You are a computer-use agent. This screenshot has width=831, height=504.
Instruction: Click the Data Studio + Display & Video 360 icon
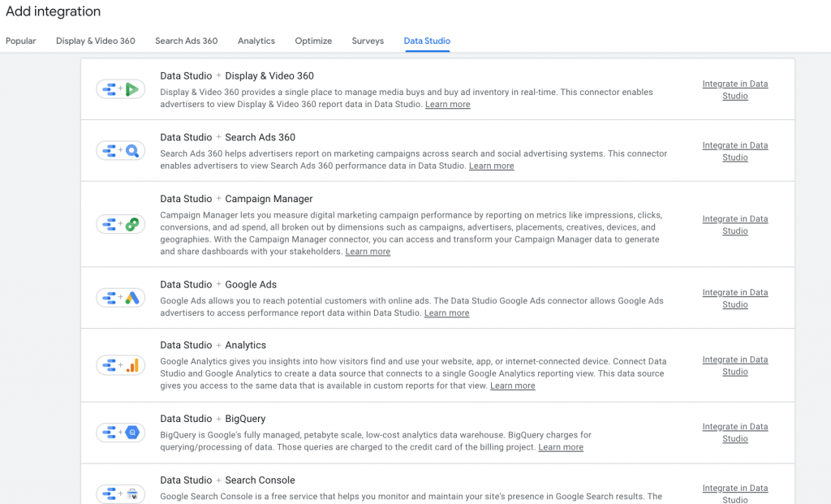coord(120,89)
